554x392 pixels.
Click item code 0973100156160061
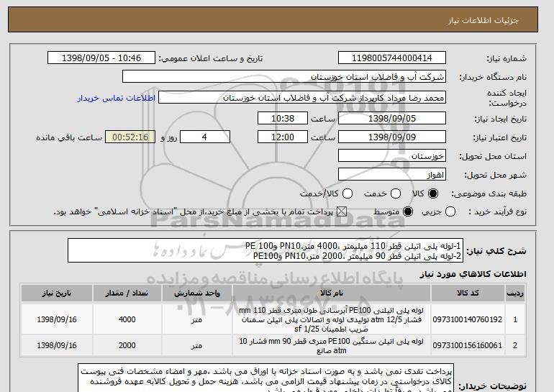[468, 345]
